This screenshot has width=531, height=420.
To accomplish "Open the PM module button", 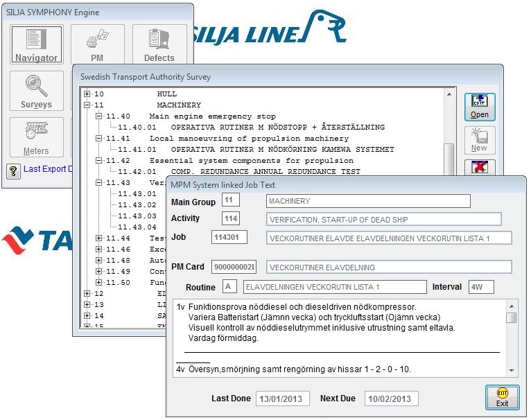I will click(98, 44).
